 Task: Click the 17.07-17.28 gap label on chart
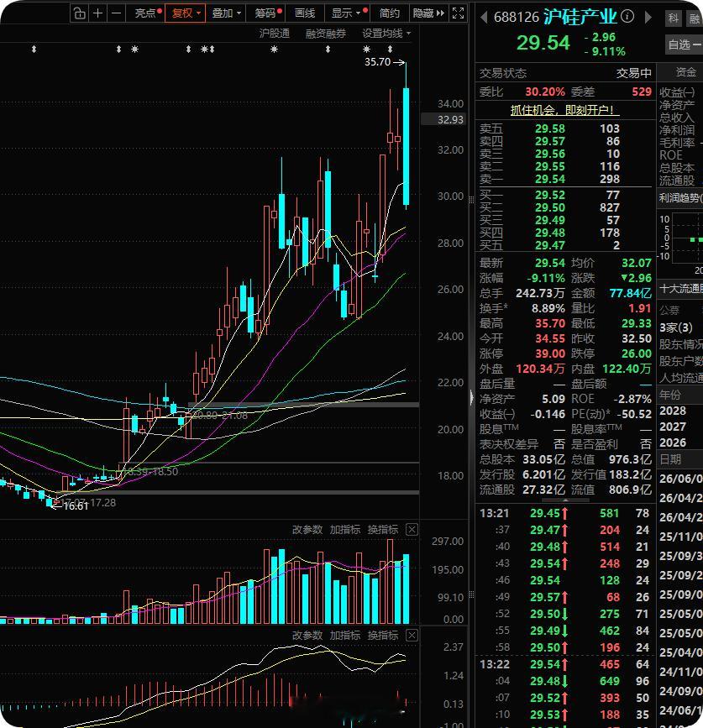pyautogui.click(x=88, y=502)
